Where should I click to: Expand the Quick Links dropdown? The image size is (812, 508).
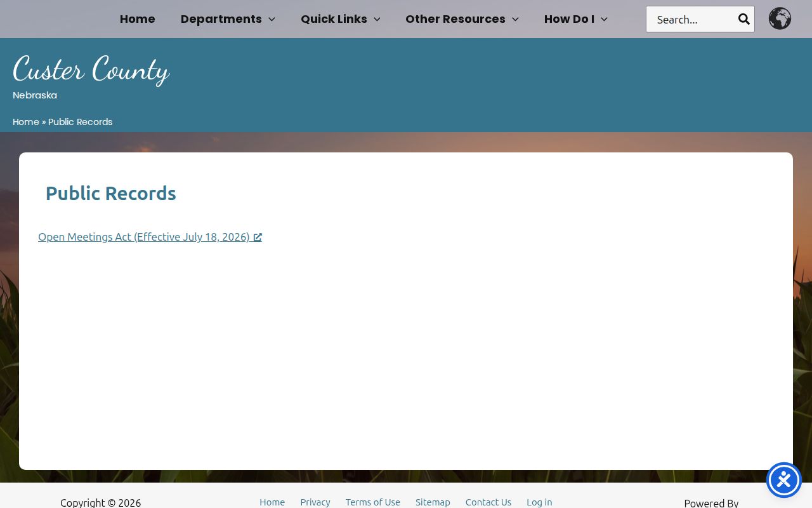point(341,19)
